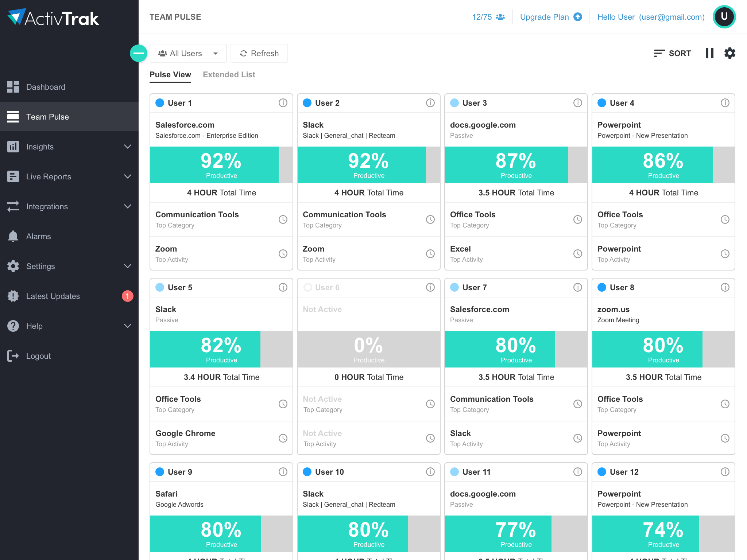
Task: Expand the Help sidebar chevron
Action: click(128, 326)
